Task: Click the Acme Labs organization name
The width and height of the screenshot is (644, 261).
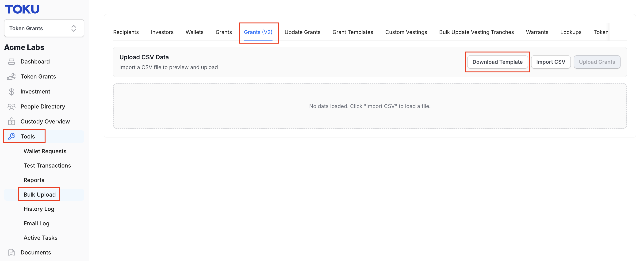Action: pyautogui.click(x=24, y=47)
